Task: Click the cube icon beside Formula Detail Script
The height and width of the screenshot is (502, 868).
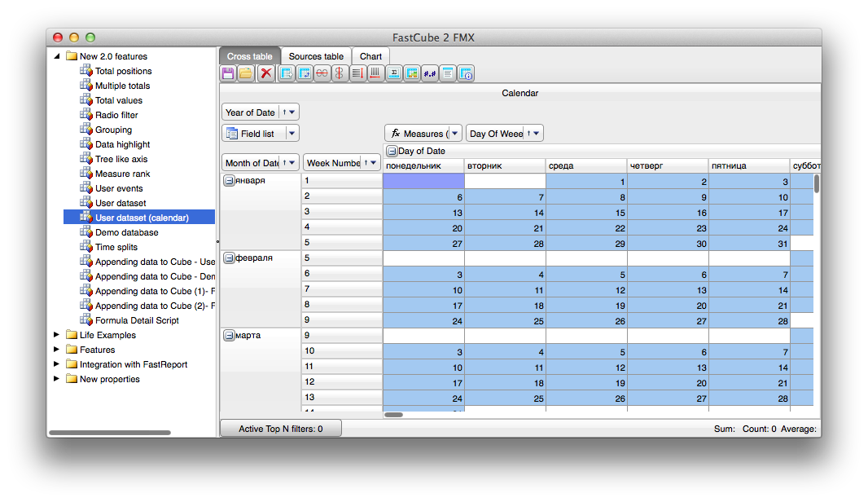Action: 85,319
